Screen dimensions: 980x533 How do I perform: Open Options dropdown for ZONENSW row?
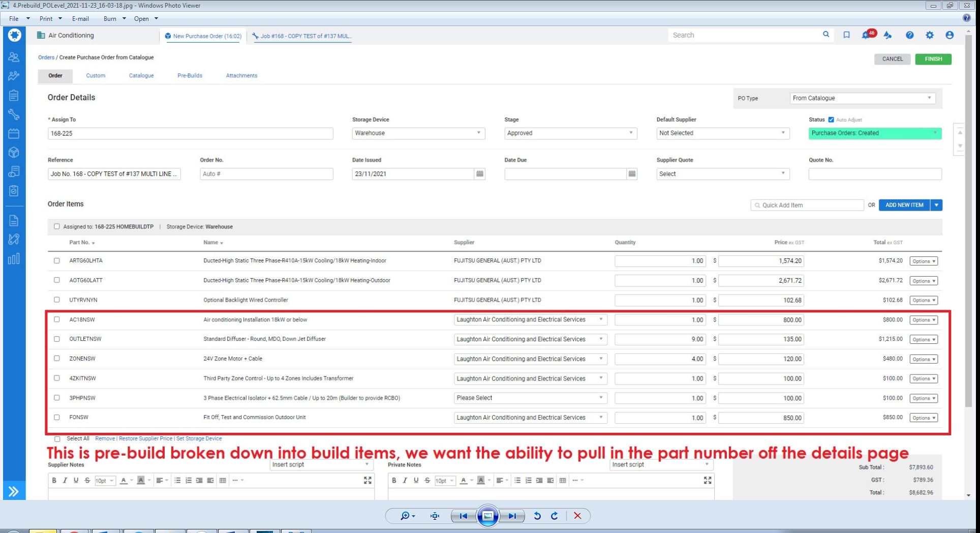(923, 359)
